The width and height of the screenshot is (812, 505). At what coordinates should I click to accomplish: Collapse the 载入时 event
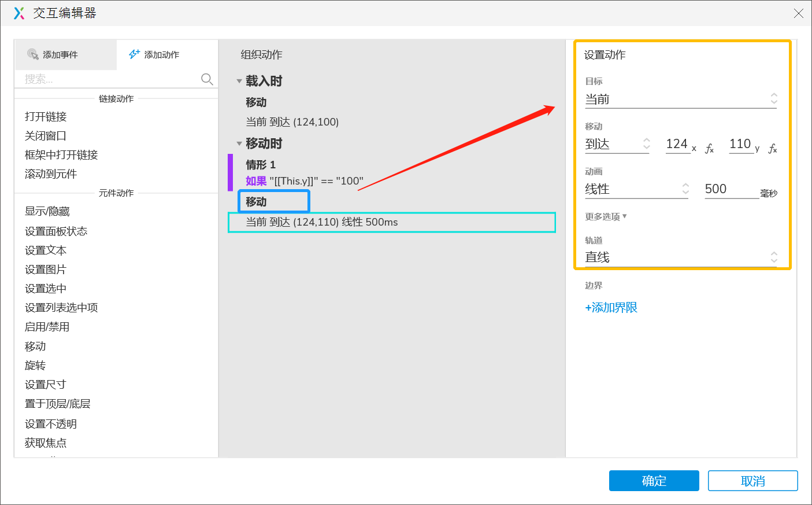239,82
